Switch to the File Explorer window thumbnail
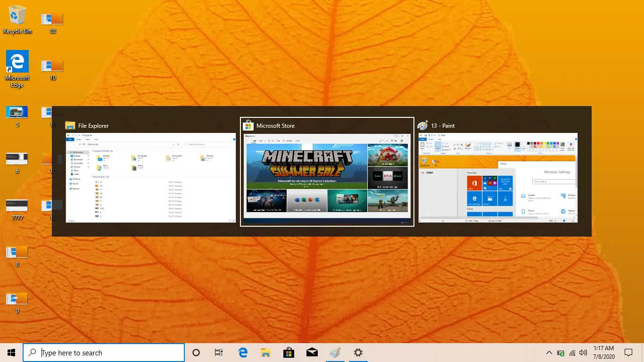The image size is (644, 362). click(x=150, y=177)
